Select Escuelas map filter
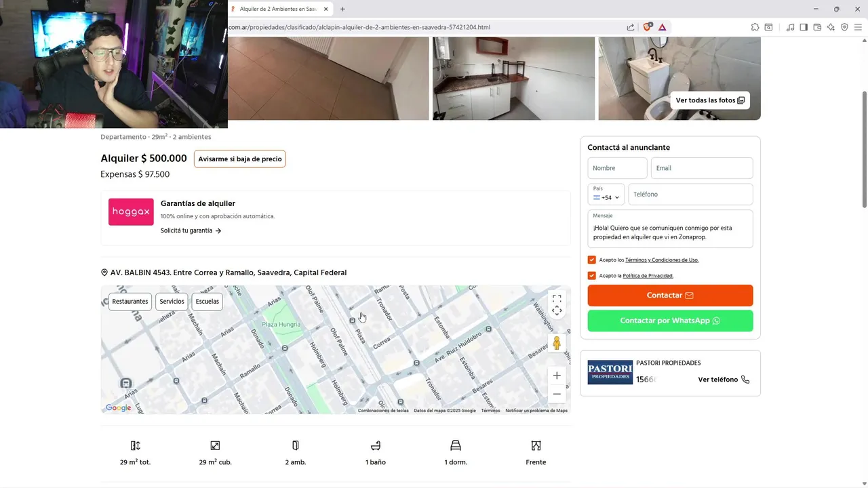Screen dimensions: 868x488 tap(207, 302)
